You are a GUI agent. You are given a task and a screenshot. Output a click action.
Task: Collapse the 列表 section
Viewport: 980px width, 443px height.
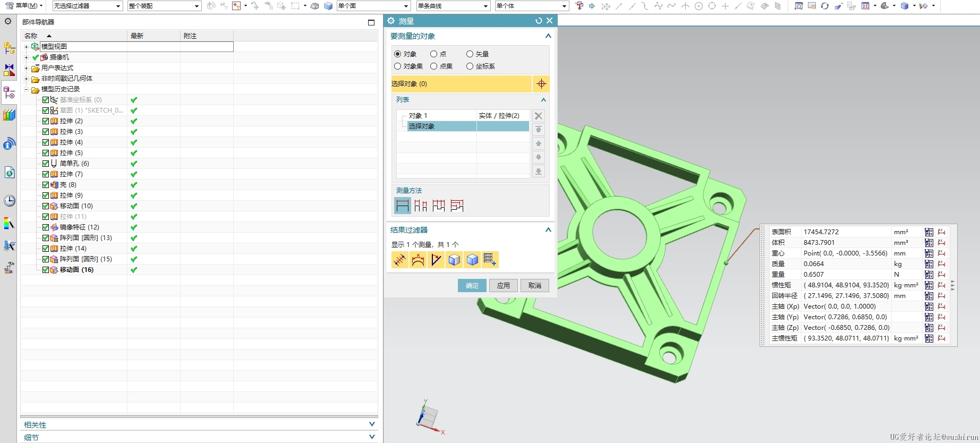(543, 100)
